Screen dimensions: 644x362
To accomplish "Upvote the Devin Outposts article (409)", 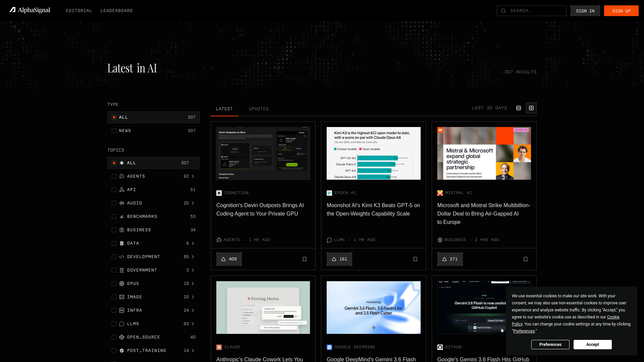I will tap(229, 259).
